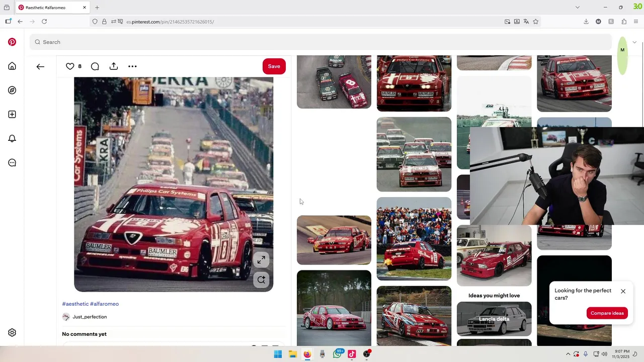Open pin of two race cars number 8
Image resolution: width=644 pixels, height=362 pixels.
pos(334,82)
